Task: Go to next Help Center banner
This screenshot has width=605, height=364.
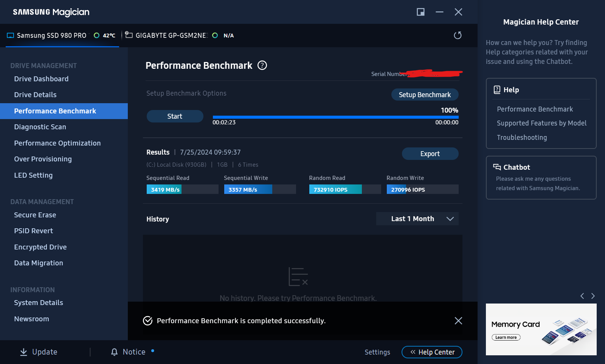Action: tap(593, 296)
